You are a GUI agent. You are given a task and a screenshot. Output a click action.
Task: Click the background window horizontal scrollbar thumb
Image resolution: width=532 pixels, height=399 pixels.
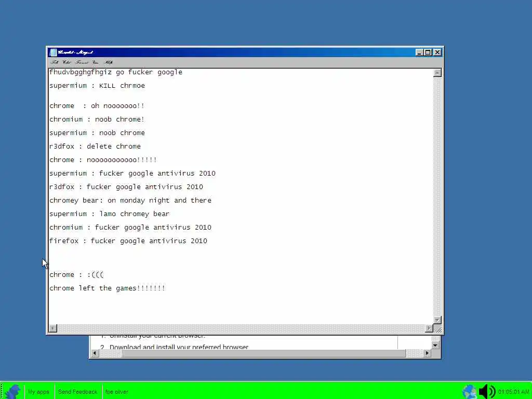263,353
